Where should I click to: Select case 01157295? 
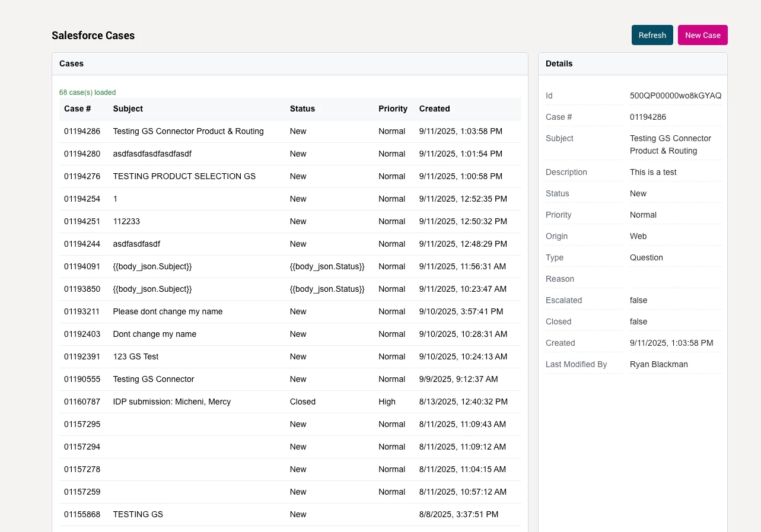tap(290, 424)
